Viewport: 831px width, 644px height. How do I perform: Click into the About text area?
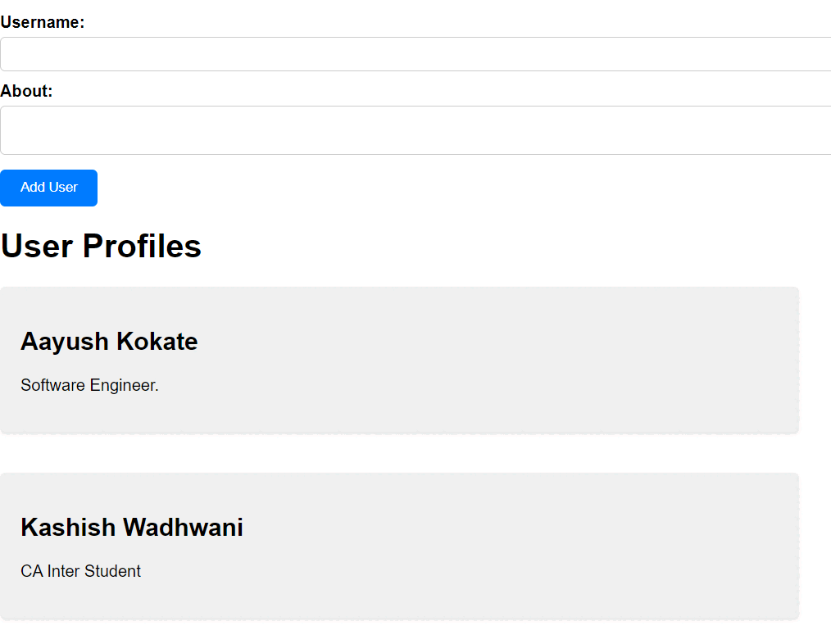point(415,130)
